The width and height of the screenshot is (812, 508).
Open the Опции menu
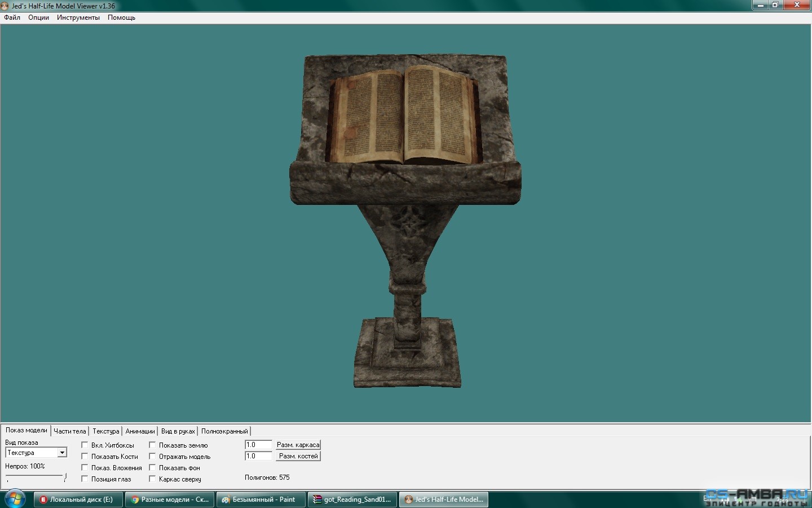38,17
